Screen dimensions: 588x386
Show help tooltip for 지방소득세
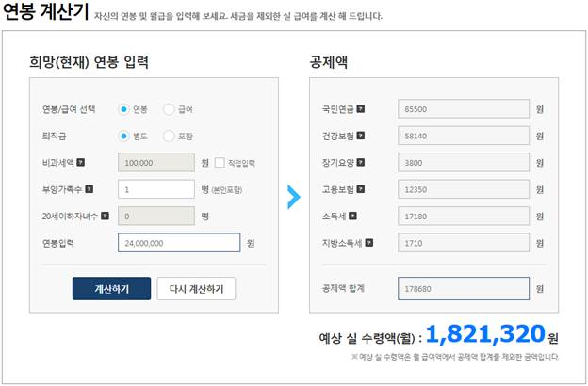coord(369,243)
